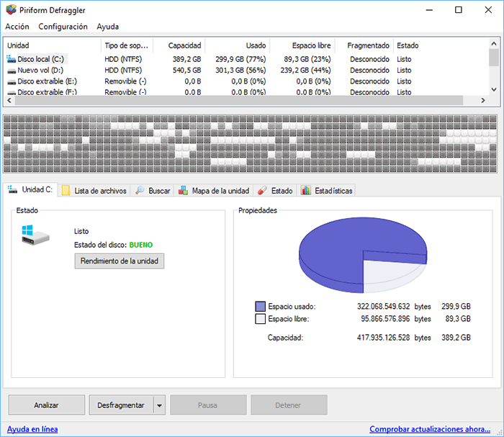Screen dimensions: 504x437
Task: Minimize the Defraggler window
Action: (x=429, y=10)
